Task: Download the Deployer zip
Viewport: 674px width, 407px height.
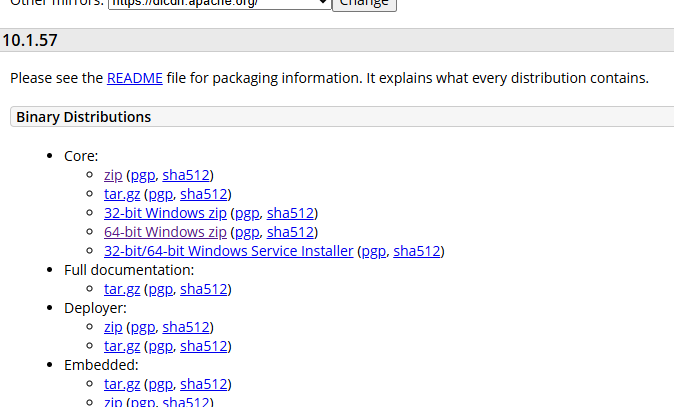Action: (113, 327)
